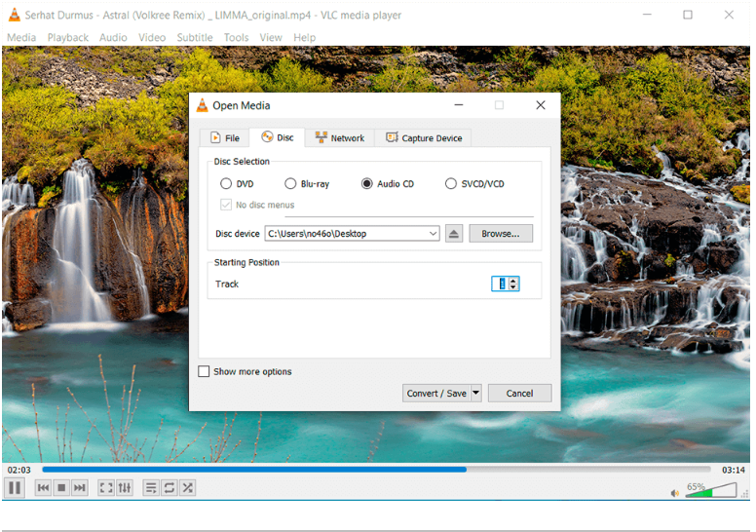Switch to the File tab
The height and width of the screenshot is (532, 756).
(225, 138)
